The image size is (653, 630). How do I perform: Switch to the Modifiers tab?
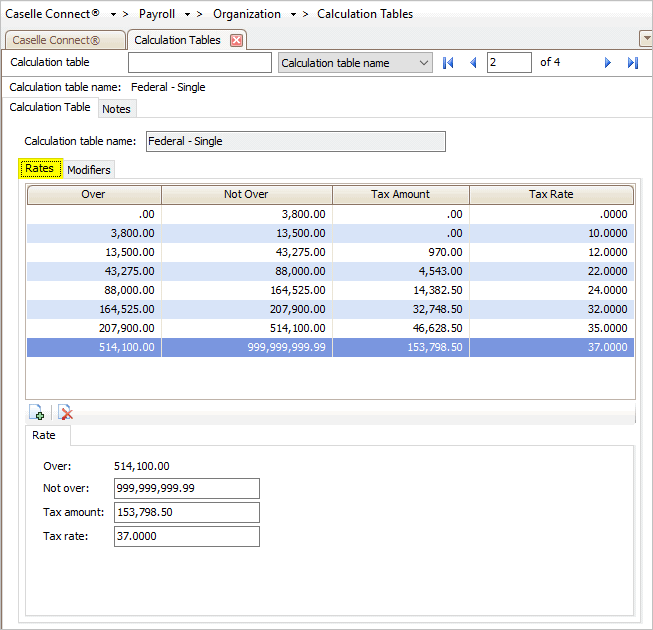tap(89, 170)
